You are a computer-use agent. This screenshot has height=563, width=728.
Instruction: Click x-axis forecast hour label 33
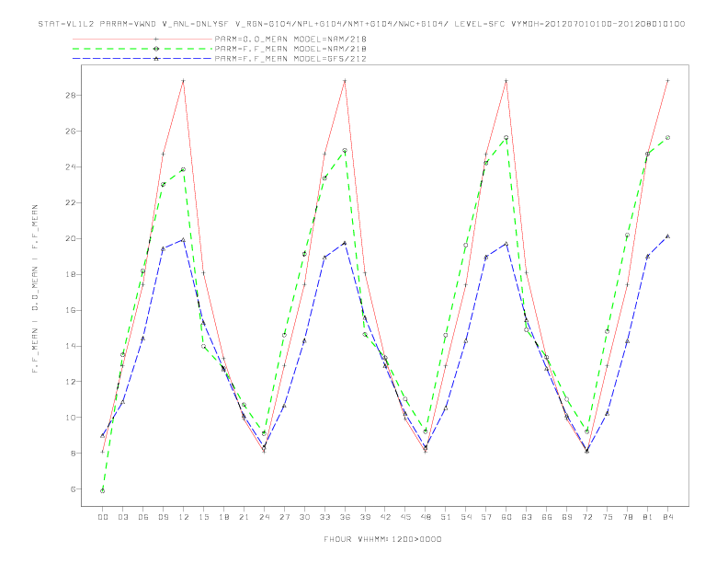pos(325,517)
